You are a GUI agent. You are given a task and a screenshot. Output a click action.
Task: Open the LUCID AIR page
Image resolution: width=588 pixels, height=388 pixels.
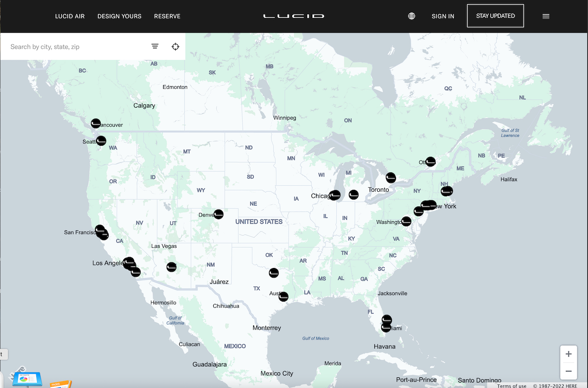[70, 16]
